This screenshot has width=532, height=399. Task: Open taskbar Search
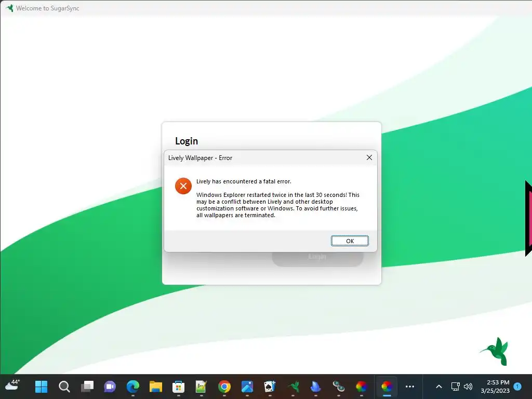pos(64,387)
